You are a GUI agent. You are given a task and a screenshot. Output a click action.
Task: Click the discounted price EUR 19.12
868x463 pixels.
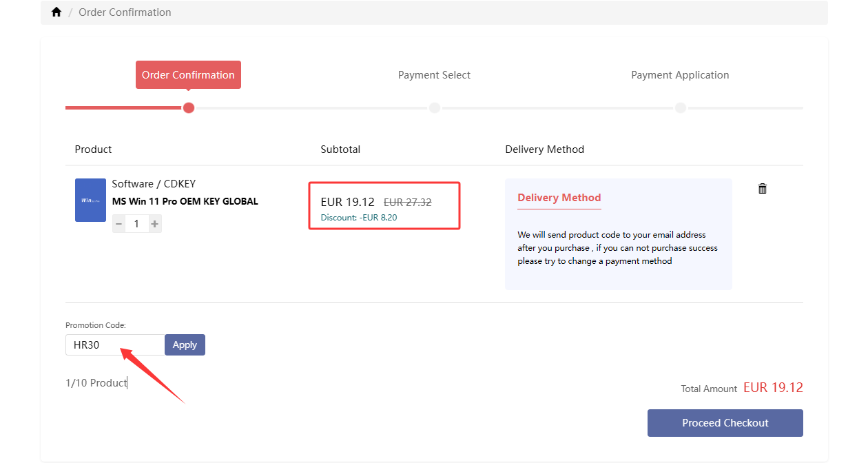(347, 202)
